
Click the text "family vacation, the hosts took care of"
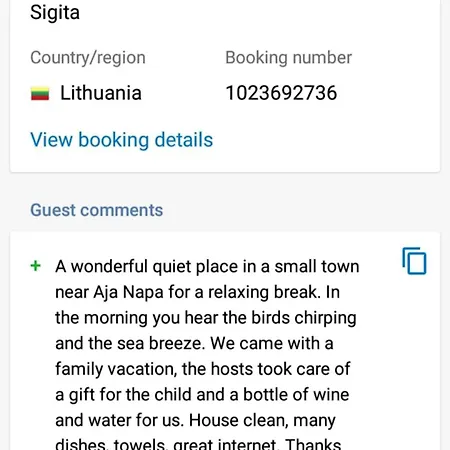pos(203,369)
